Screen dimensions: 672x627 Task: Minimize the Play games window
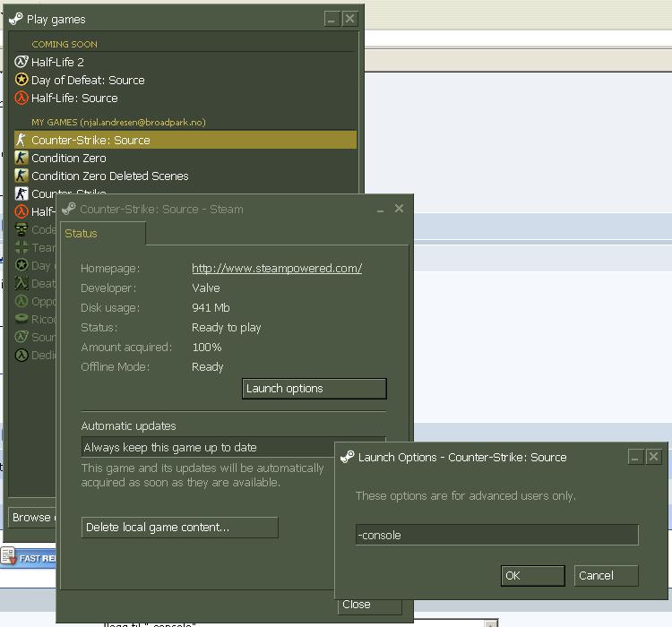click(332, 19)
